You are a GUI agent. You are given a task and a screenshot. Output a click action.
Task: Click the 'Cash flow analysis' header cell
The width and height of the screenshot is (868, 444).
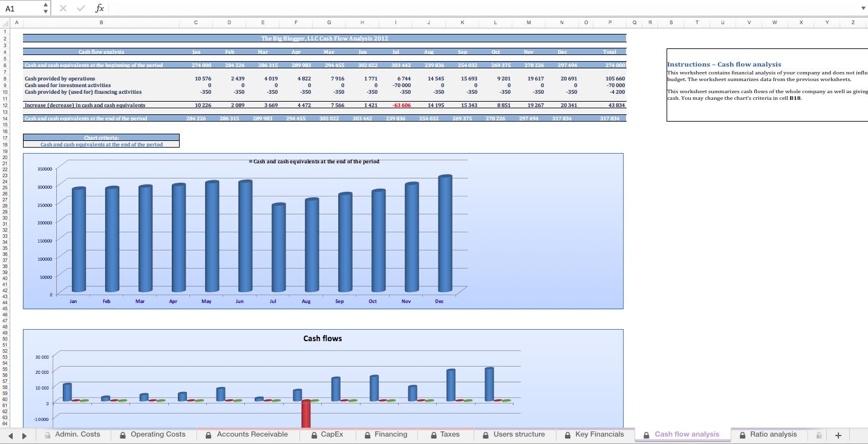pyautogui.click(x=101, y=52)
